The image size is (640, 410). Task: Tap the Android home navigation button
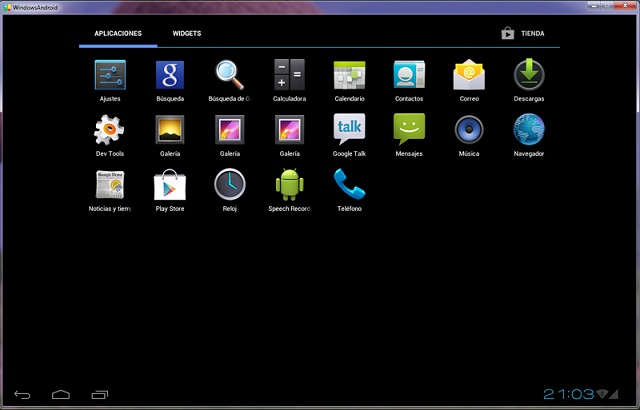61,394
